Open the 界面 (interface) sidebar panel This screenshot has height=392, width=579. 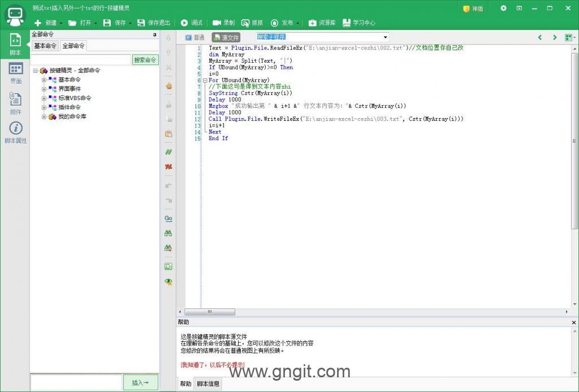pyautogui.click(x=15, y=73)
